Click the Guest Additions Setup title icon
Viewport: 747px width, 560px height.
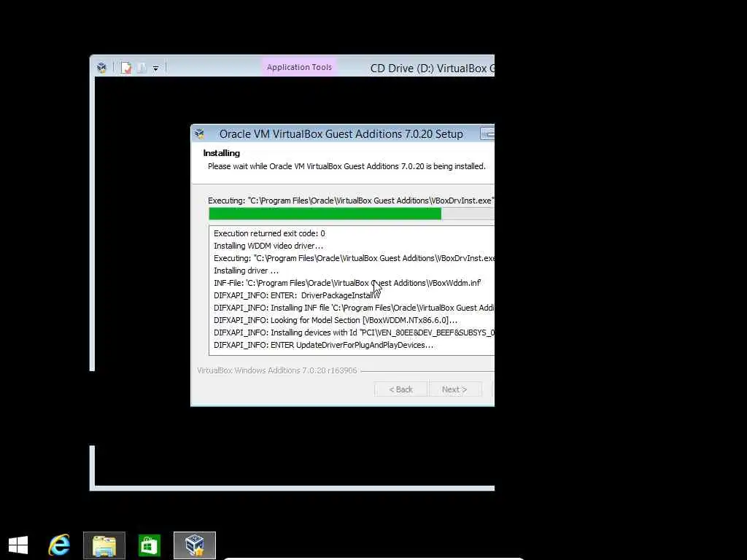(200, 134)
